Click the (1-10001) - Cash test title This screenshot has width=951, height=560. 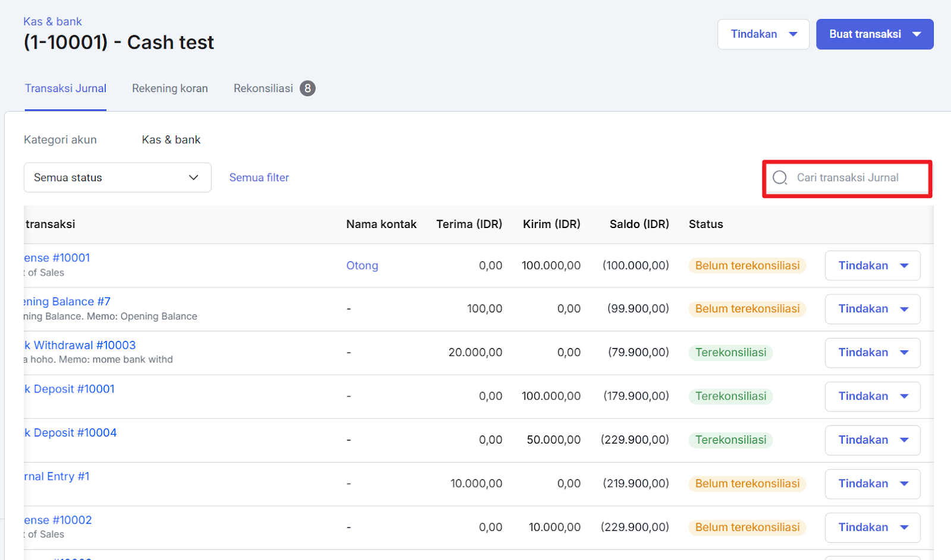118,43
